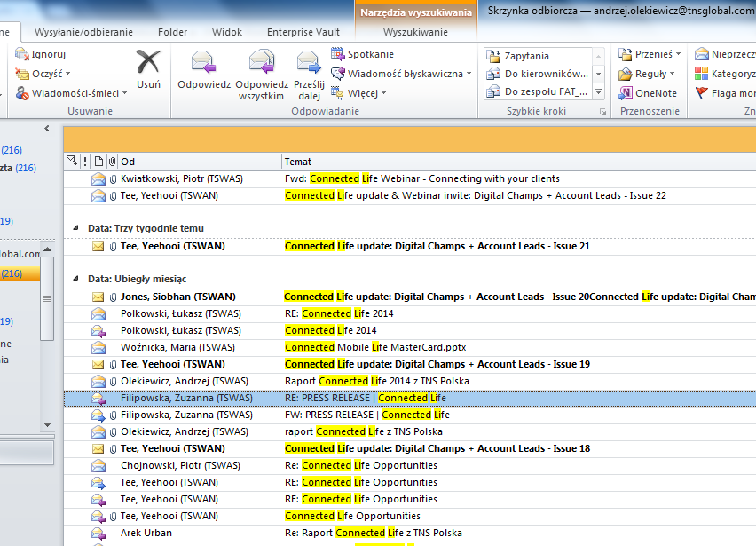Sort by item type icon column
Viewport: 756px width, 546px height.
coord(98,162)
